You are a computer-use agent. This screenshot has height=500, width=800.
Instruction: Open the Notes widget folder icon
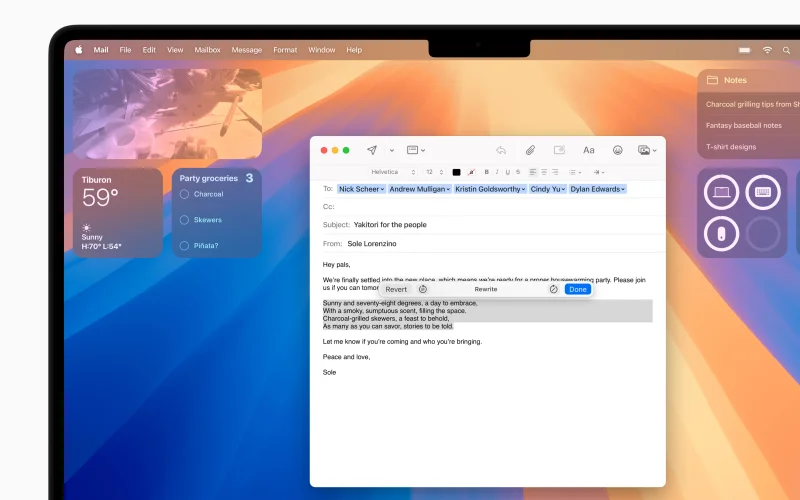[x=712, y=80]
